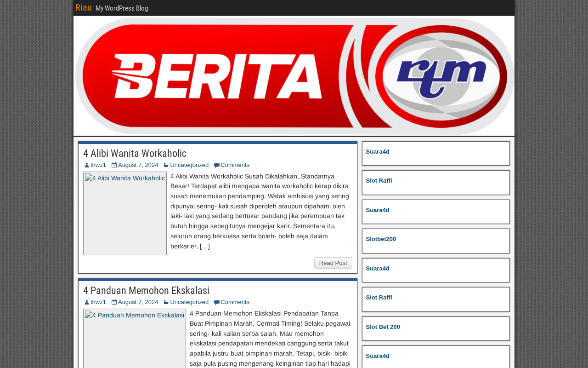Click the Read Post button
This screenshot has width=588, height=368.
333,263
